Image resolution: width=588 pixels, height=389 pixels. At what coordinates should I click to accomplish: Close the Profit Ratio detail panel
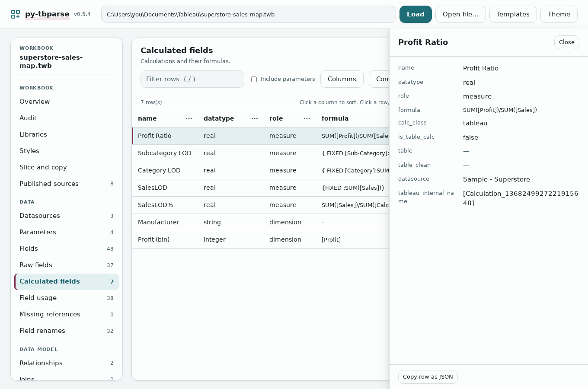[x=566, y=42]
